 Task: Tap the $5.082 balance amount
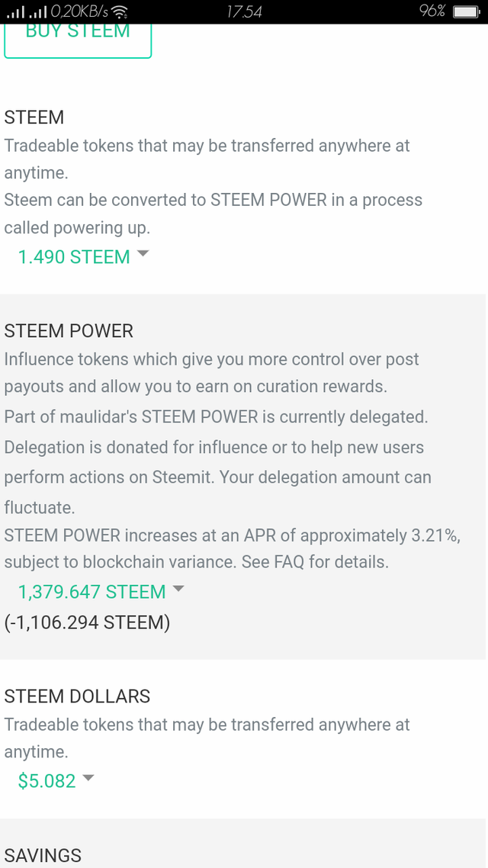click(44, 780)
